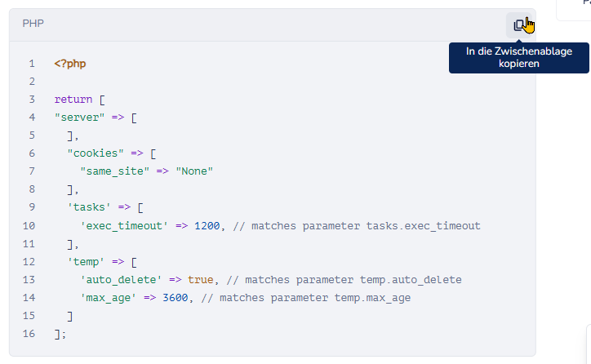The image size is (591, 364).
Task: Click the 'max_age' key
Action: point(106,298)
